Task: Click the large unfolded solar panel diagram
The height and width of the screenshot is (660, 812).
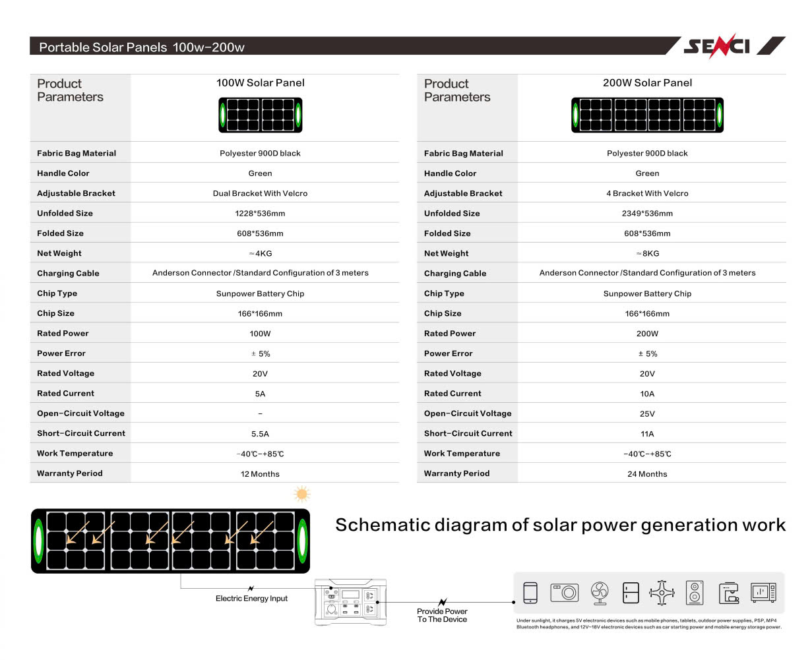Action: [170, 541]
